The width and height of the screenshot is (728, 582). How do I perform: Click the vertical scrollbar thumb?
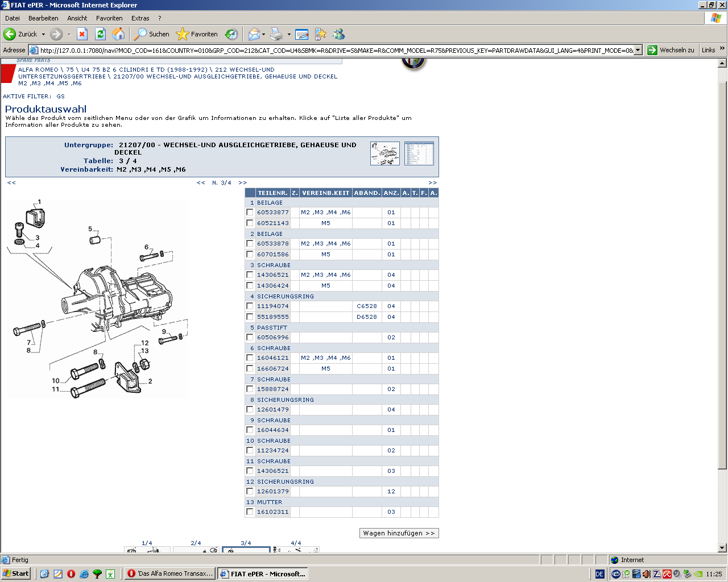[x=722, y=276]
